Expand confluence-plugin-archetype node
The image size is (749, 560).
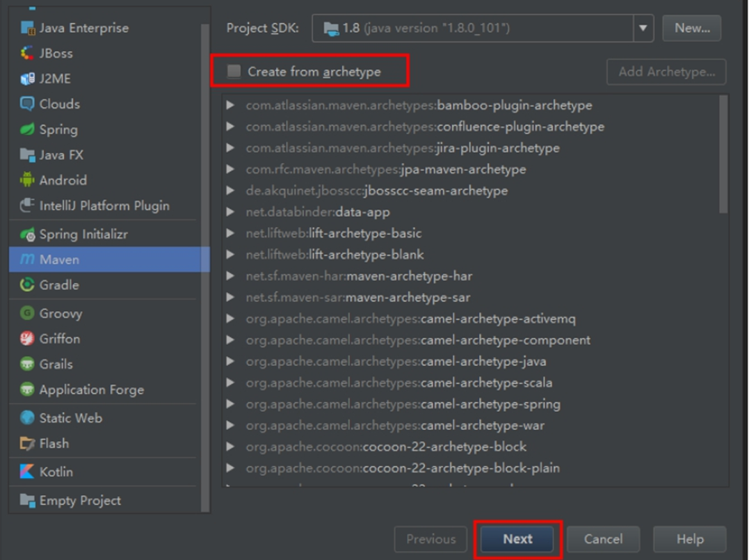(x=230, y=126)
